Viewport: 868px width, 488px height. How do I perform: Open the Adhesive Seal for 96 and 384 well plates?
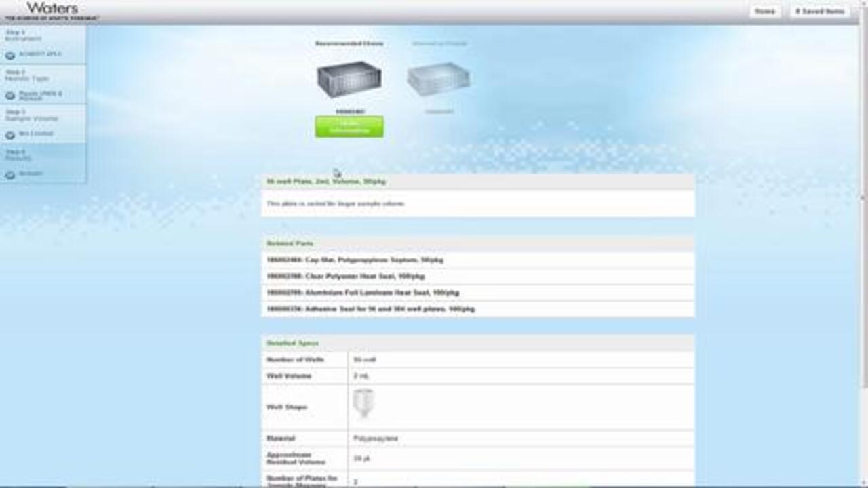tap(370, 309)
